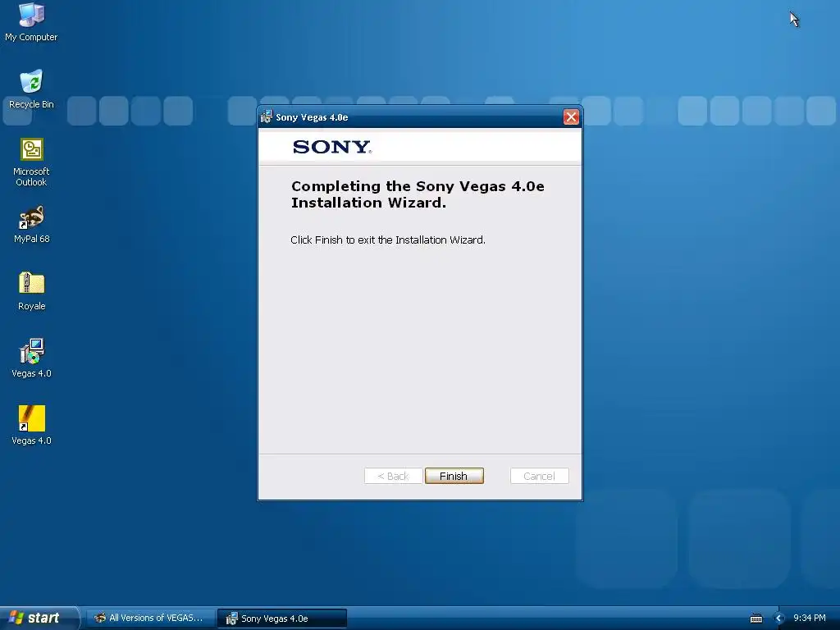Click the disabled Back button
840x630 pixels.
[393, 476]
